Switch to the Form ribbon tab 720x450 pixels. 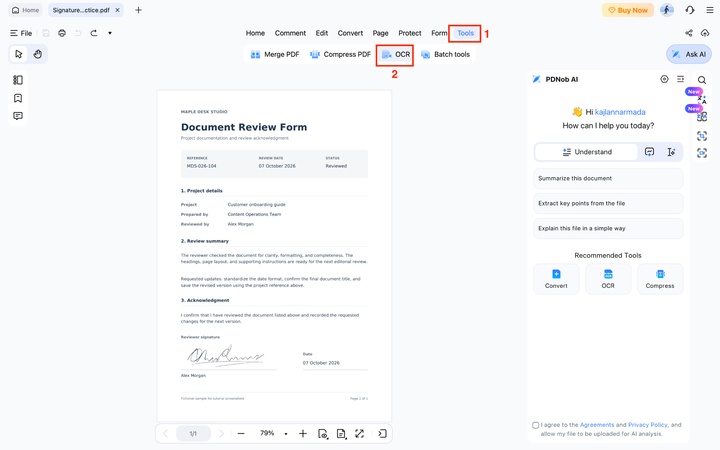click(x=439, y=33)
